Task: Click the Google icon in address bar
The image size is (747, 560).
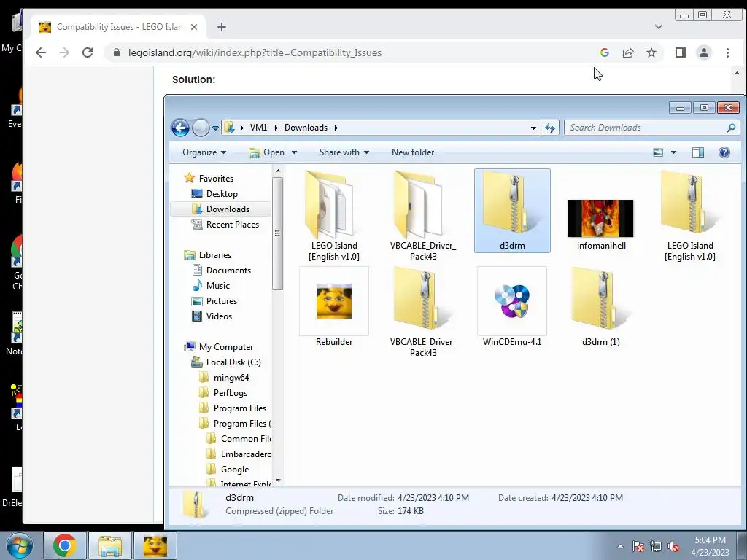Action: click(x=605, y=52)
